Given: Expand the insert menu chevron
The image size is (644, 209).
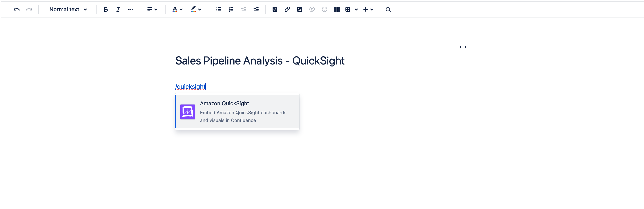Looking at the screenshot, I should [372, 10].
